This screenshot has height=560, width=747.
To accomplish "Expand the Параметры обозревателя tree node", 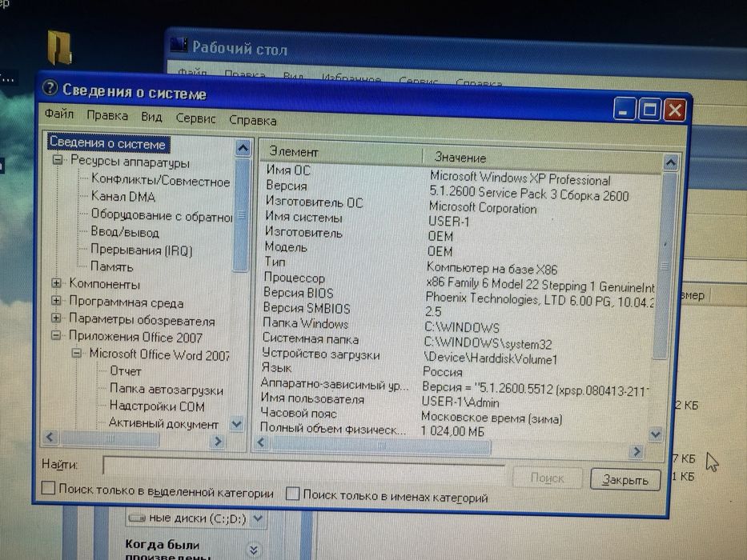I will tap(56, 318).
